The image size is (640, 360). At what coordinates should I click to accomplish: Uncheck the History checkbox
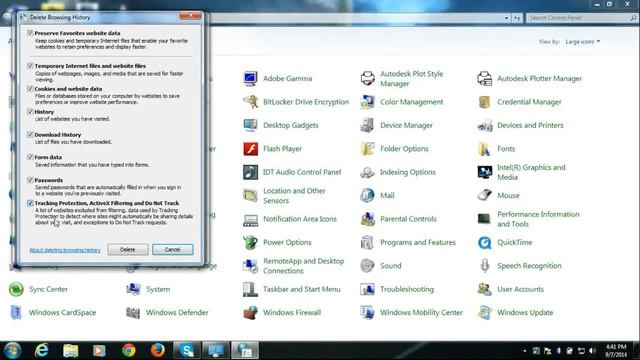coord(30,111)
